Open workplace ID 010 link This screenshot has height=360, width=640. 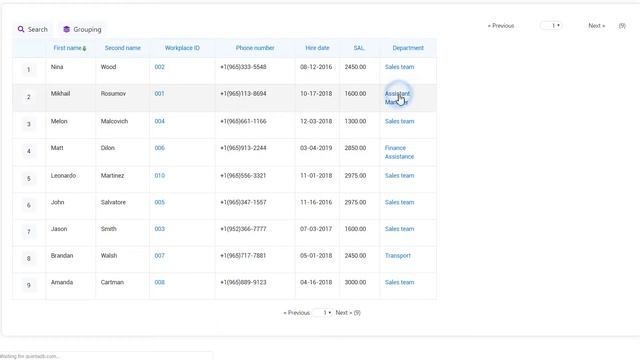(160, 176)
